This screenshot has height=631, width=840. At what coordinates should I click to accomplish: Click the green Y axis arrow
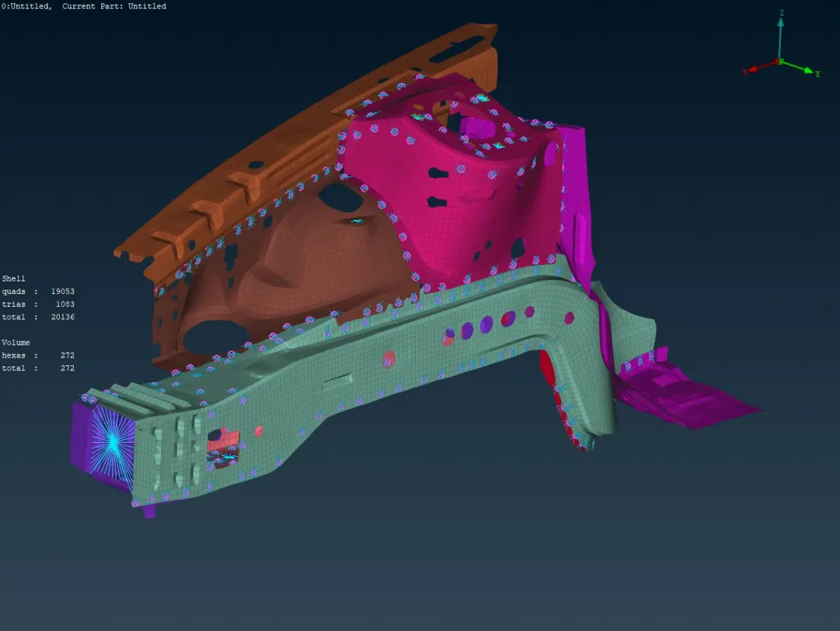coord(798,68)
